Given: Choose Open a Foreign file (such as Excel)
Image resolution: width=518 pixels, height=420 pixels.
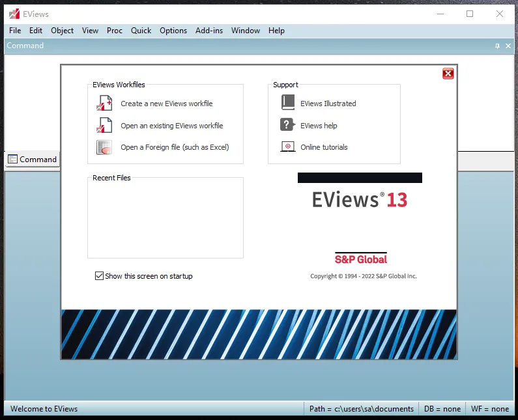Looking at the screenshot, I should click(x=175, y=147).
